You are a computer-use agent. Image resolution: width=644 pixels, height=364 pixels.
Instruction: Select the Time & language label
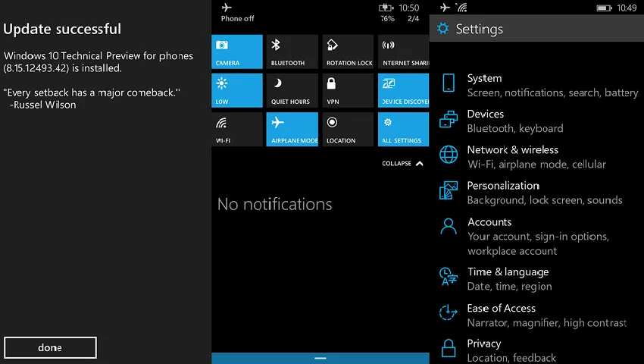pyautogui.click(x=508, y=272)
